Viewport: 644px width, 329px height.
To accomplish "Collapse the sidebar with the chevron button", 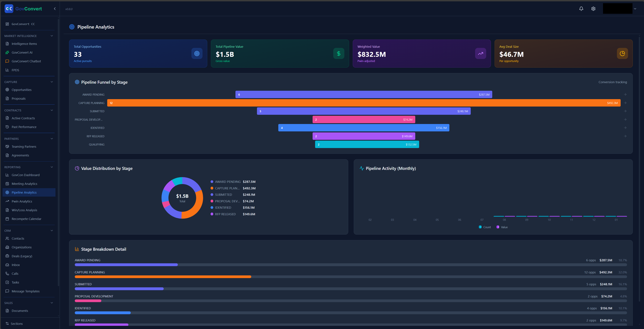I will click(55, 9).
